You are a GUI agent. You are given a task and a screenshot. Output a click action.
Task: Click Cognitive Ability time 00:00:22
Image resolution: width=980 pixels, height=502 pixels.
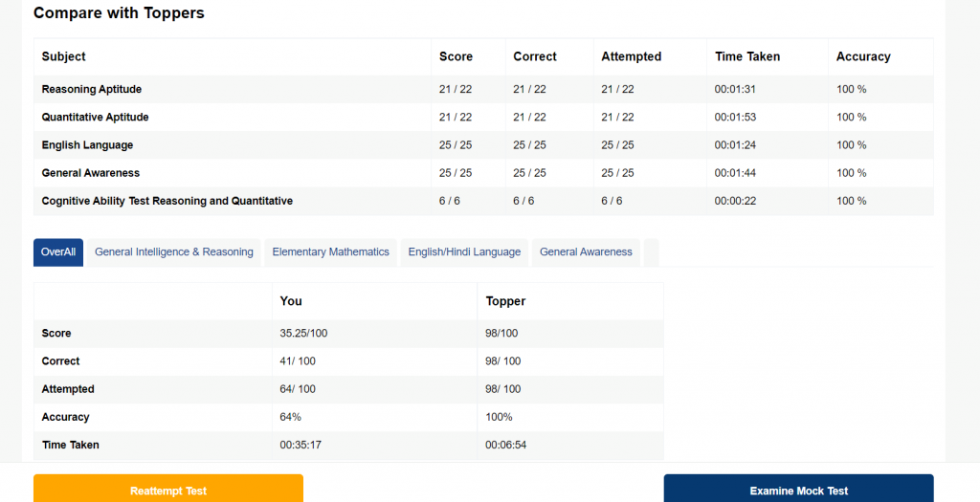(x=736, y=201)
